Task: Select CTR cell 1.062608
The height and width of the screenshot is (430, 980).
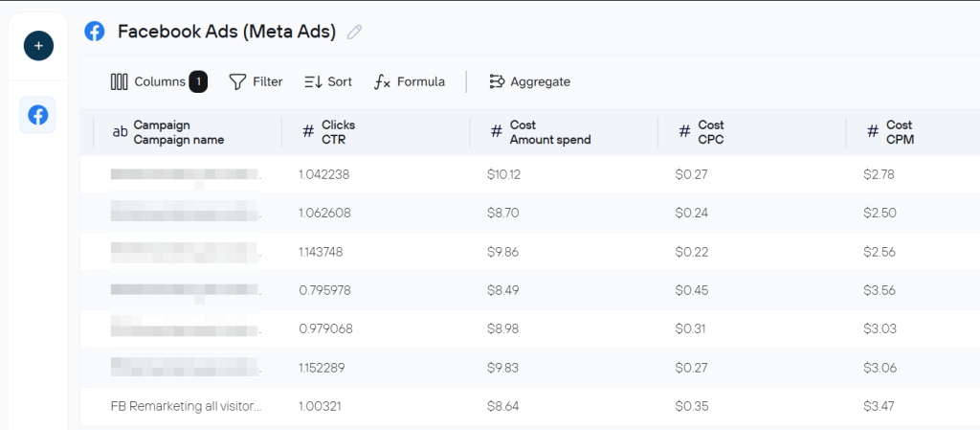Action: pyautogui.click(x=324, y=214)
